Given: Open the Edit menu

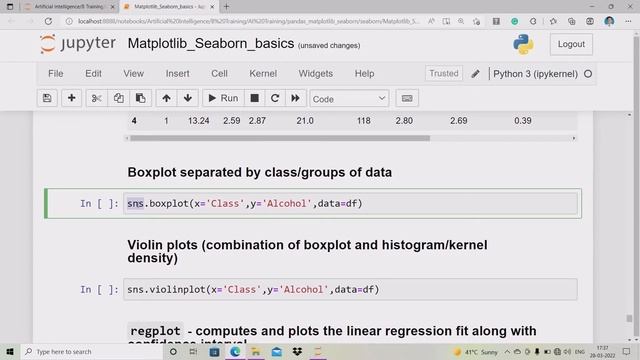Looking at the screenshot, I should click(x=93, y=73).
